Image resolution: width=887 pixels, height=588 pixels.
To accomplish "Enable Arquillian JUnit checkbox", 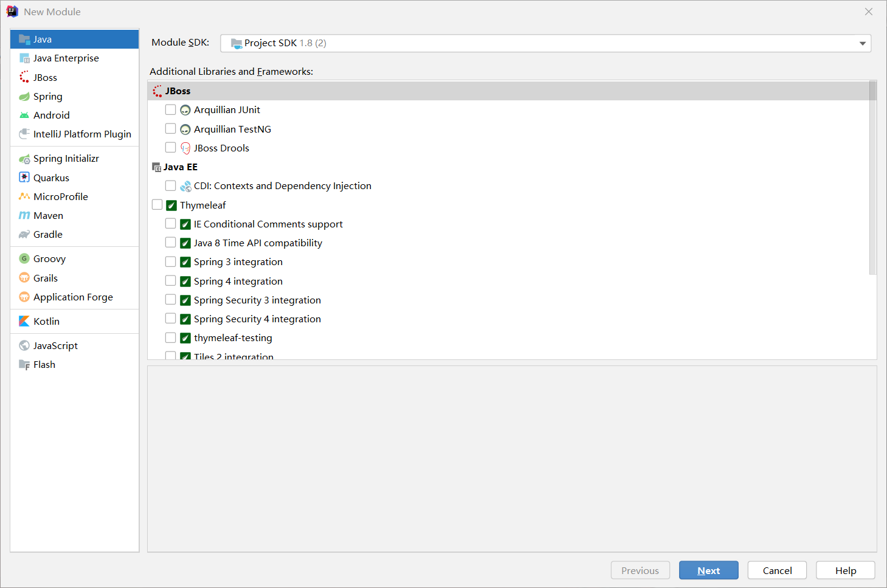I will pyautogui.click(x=171, y=110).
